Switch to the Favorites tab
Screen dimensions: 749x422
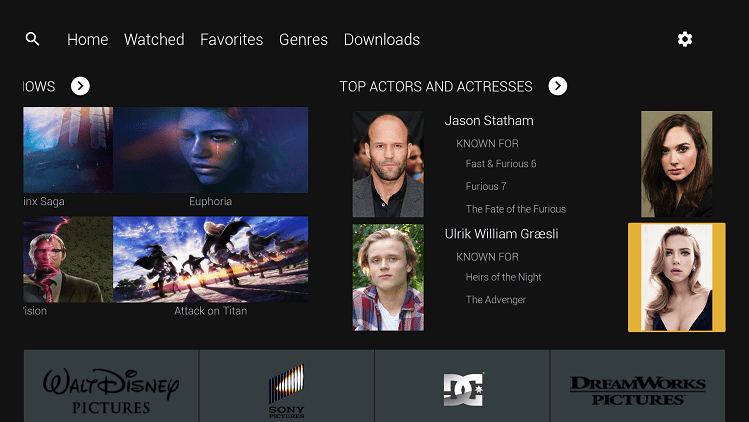(x=231, y=39)
